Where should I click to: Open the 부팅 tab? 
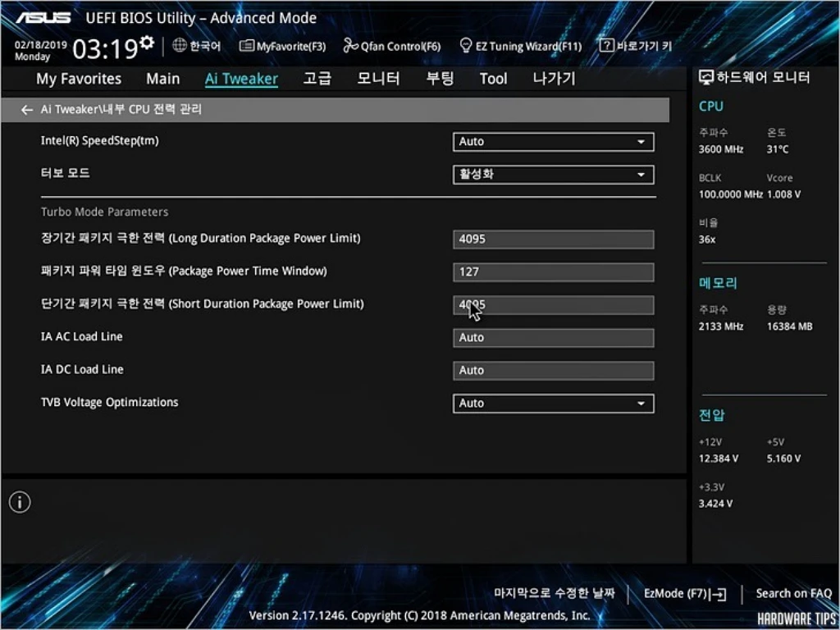pyautogui.click(x=440, y=79)
